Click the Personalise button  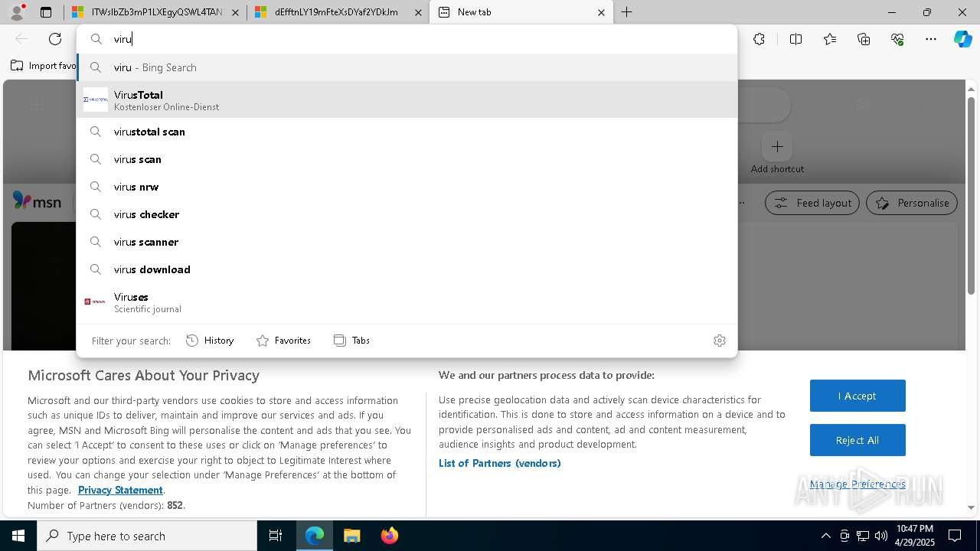(x=912, y=203)
